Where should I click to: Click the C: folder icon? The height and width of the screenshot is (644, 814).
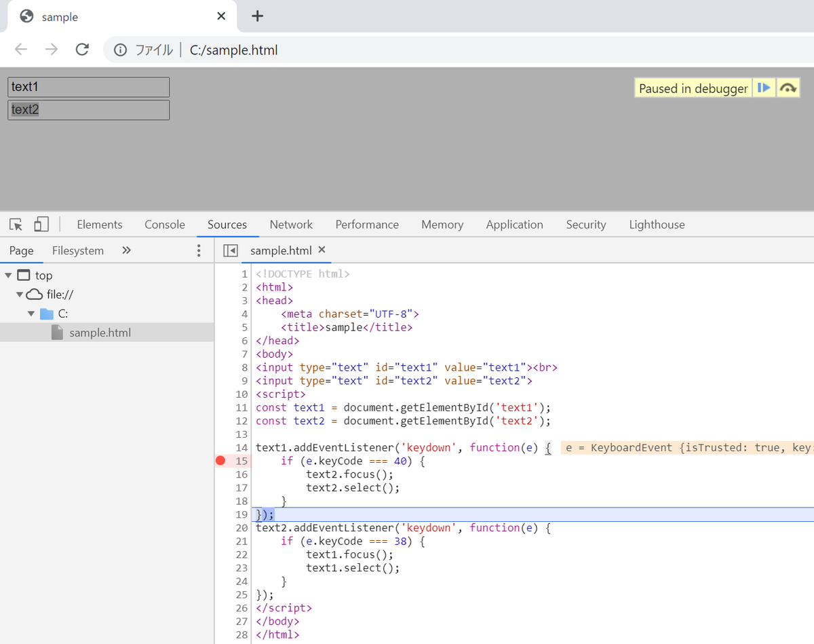tap(46, 314)
